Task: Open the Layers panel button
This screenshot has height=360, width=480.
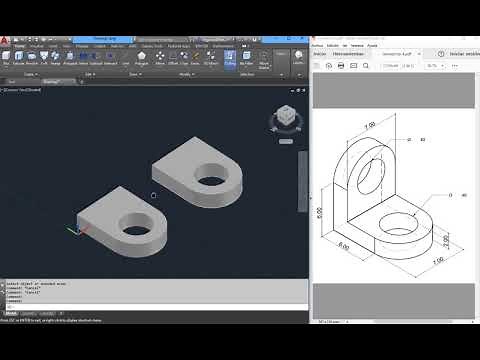Action: pos(298,57)
